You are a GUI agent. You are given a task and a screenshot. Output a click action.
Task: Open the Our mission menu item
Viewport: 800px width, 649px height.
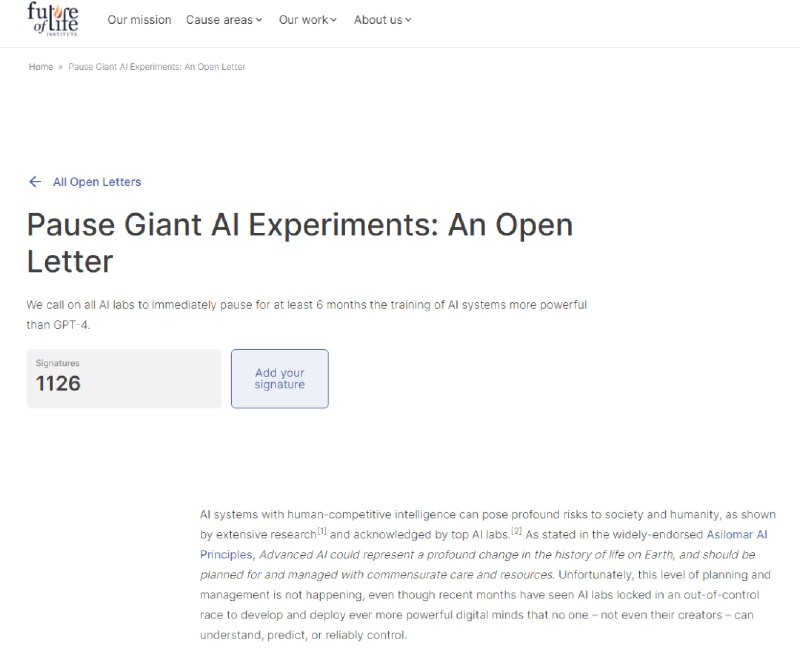click(139, 20)
